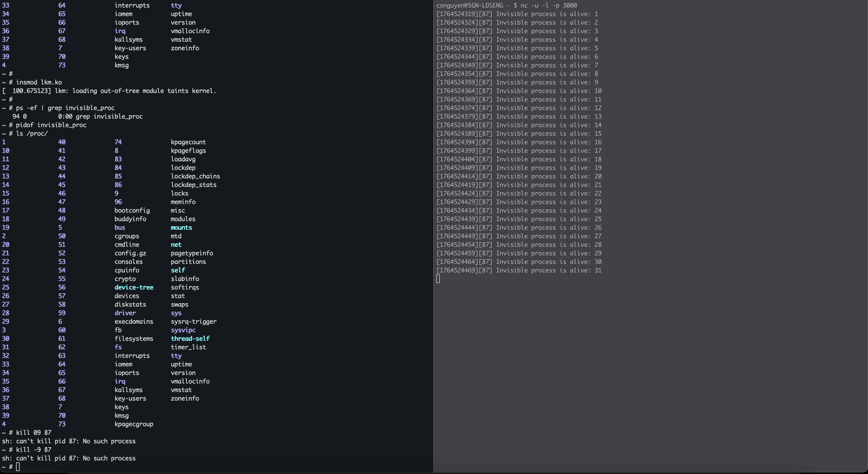The height and width of the screenshot is (474, 868).
Task: Click the nc -u -l -p 3000 command
Action: pyautogui.click(x=549, y=5)
